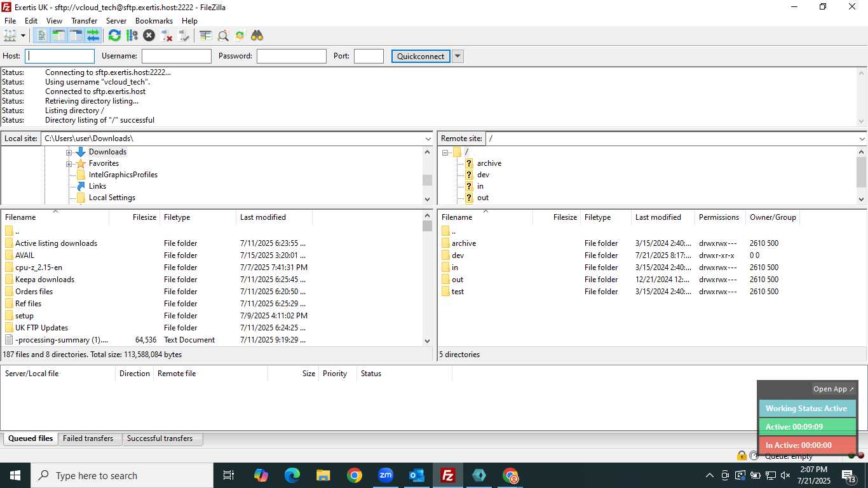This screenshot has height=488, width=868.
Task: Select the AVAIL folder in local list
Action: (25, 255)
